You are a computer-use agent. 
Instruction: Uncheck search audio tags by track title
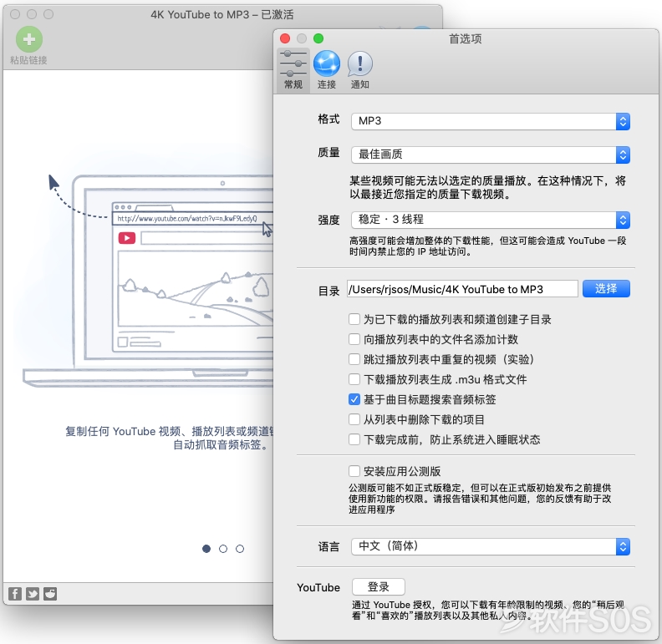point(354,399)
